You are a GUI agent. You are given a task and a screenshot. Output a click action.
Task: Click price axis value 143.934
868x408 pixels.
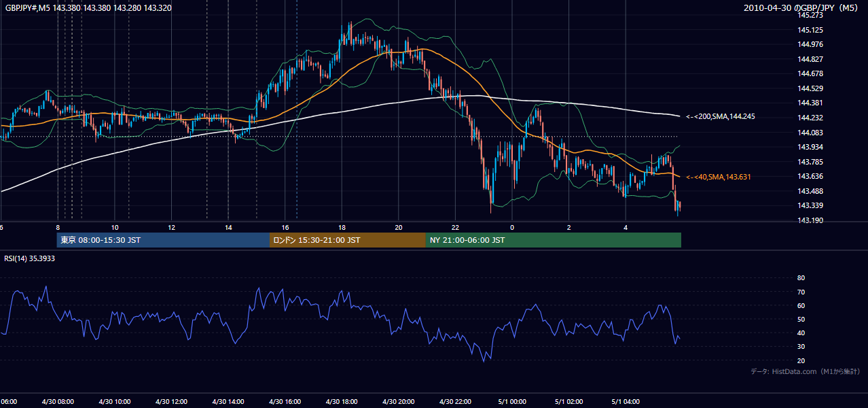coord(811,147)
